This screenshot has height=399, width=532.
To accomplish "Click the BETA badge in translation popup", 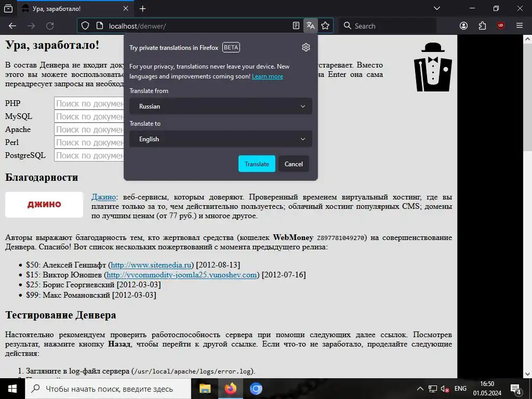I will 231,47.
